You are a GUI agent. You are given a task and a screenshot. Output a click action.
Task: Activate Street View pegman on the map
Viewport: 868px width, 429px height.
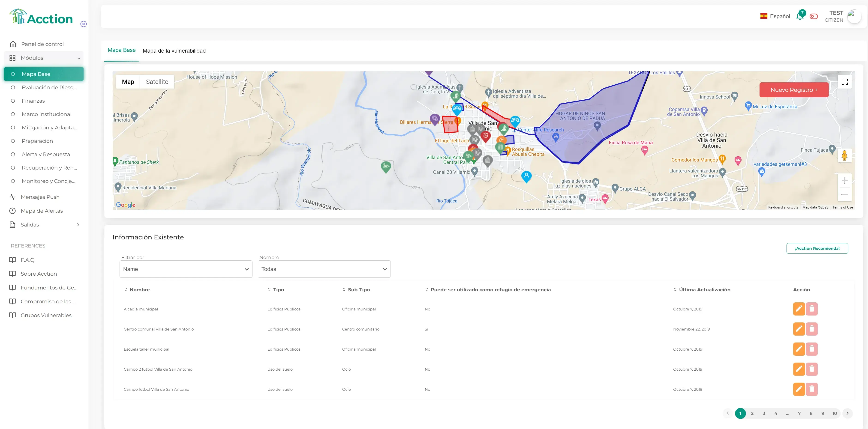click(845, 156)
